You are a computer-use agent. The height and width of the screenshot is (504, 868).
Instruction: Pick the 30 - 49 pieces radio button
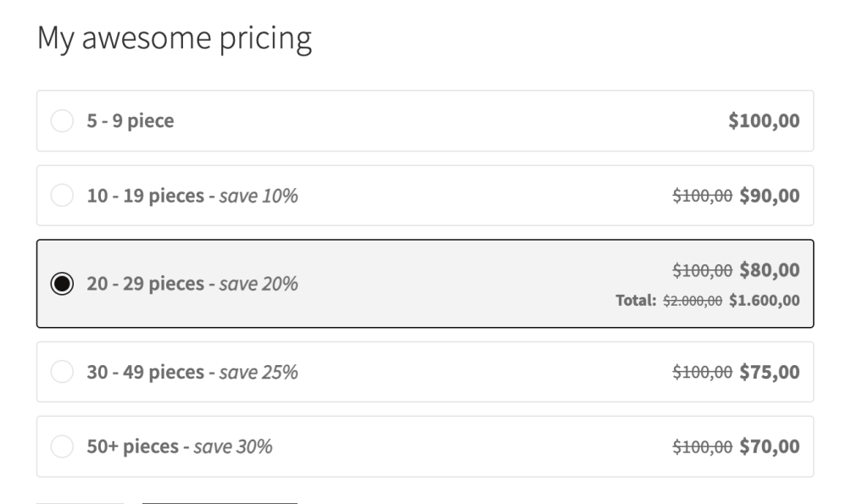[x=62, y=372]
